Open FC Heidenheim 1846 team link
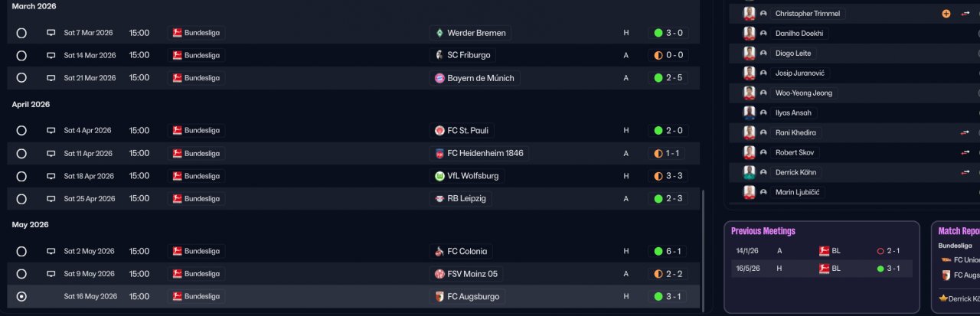The height and width of the screenshot is (316, 980). point(485,154)
